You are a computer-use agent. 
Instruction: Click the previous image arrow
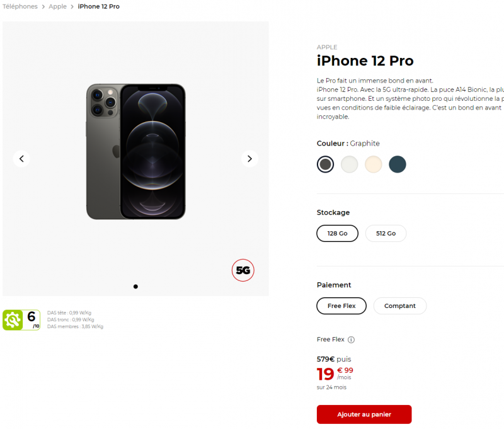[21, 159]
